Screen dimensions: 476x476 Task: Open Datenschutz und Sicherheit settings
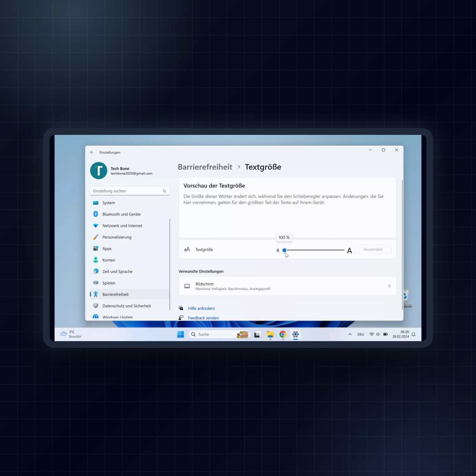click(x=130, y=306)
